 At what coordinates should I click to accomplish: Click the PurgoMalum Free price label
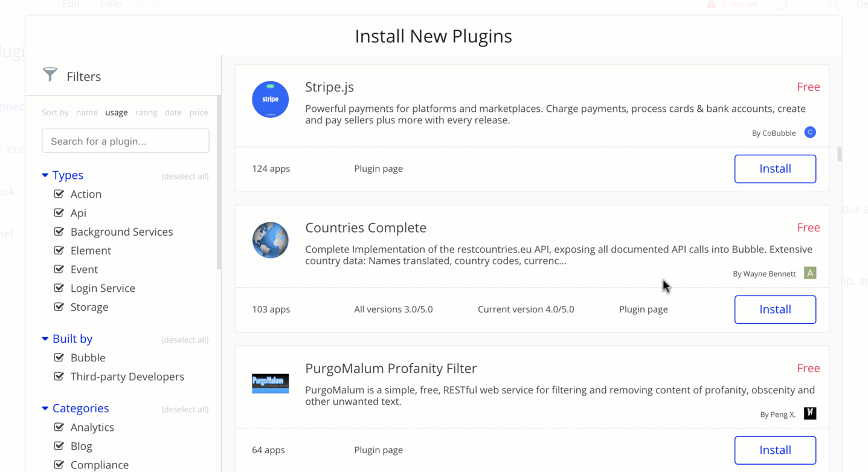coord(808,369)
